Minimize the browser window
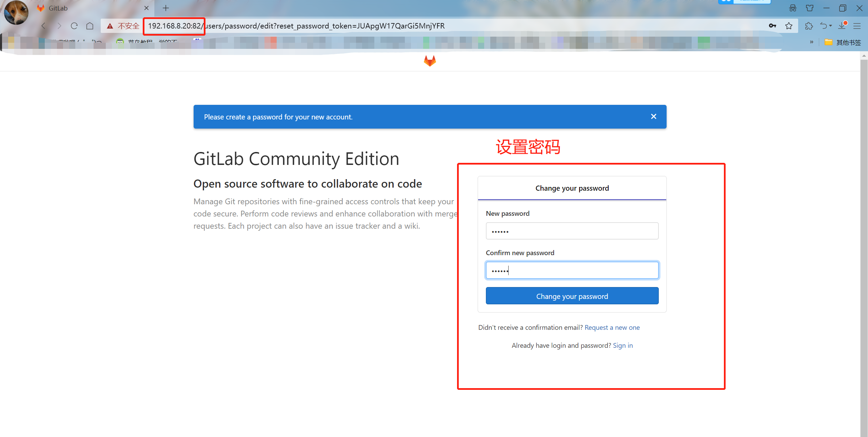The image size is (868, 437). [826, 8]
